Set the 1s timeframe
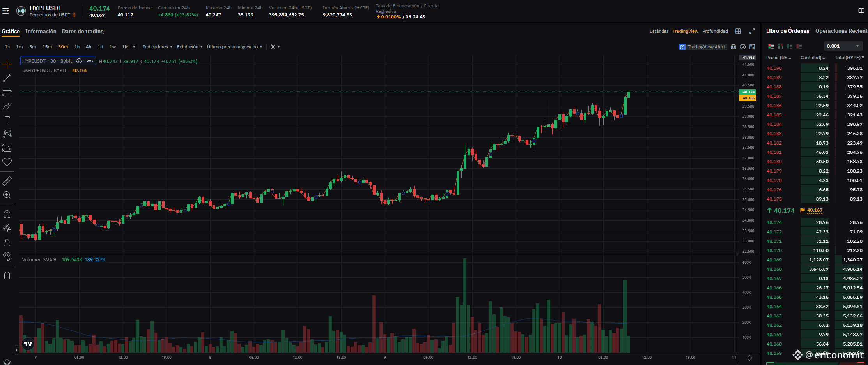 click(x=7, y=47)
